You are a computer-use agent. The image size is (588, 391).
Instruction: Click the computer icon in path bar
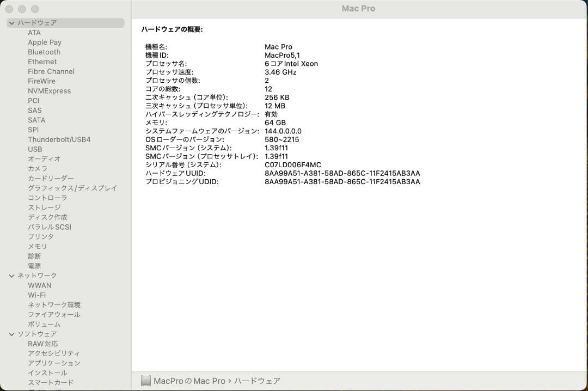tap(146, 381)
